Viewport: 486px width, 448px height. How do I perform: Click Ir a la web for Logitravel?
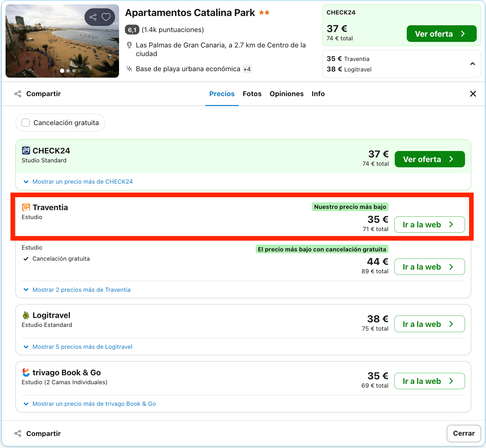(x=430, y=324)
